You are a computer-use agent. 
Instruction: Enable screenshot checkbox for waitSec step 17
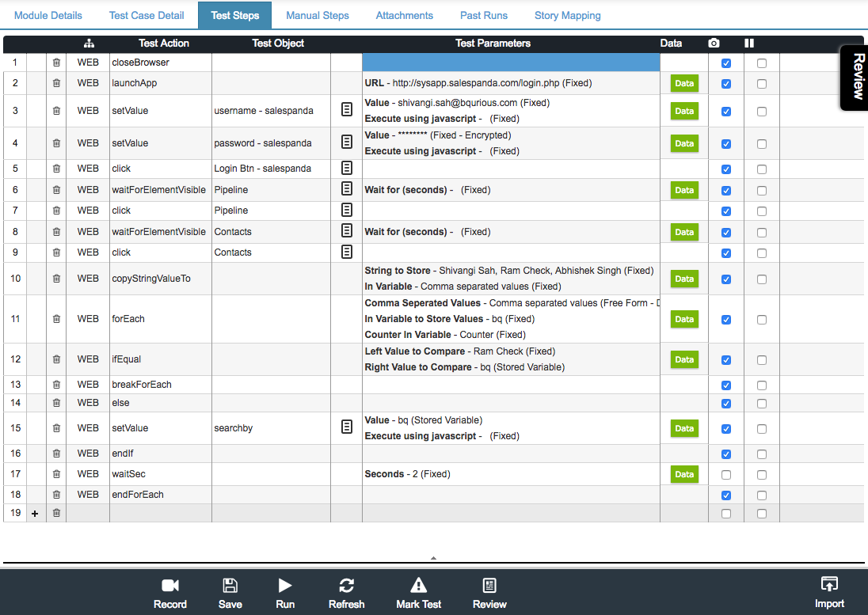[726, 475]
